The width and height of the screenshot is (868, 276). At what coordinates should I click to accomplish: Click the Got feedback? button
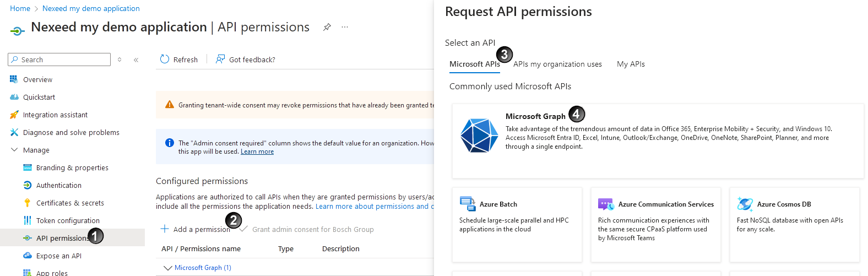[245, 59]
